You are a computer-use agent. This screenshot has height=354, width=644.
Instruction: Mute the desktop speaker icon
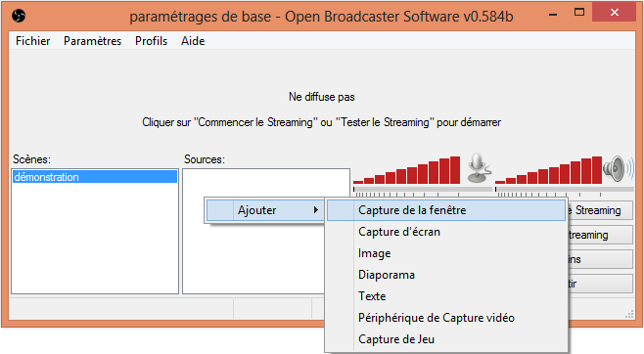[x=619, y=168]
